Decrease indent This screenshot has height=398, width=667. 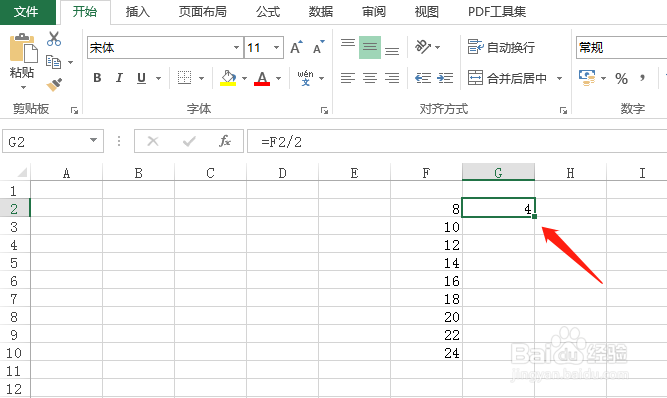coord(423,78)
